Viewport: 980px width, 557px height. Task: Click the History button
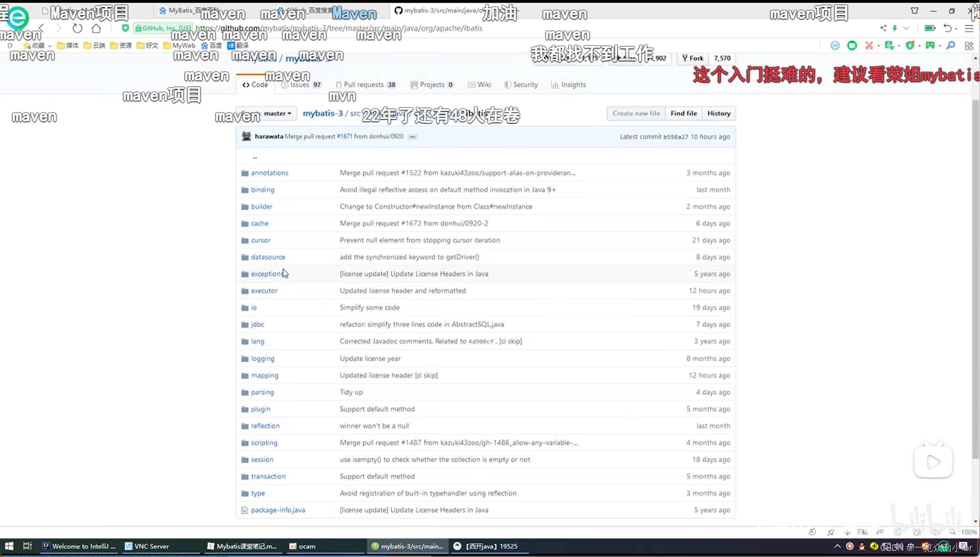[718, 113]
